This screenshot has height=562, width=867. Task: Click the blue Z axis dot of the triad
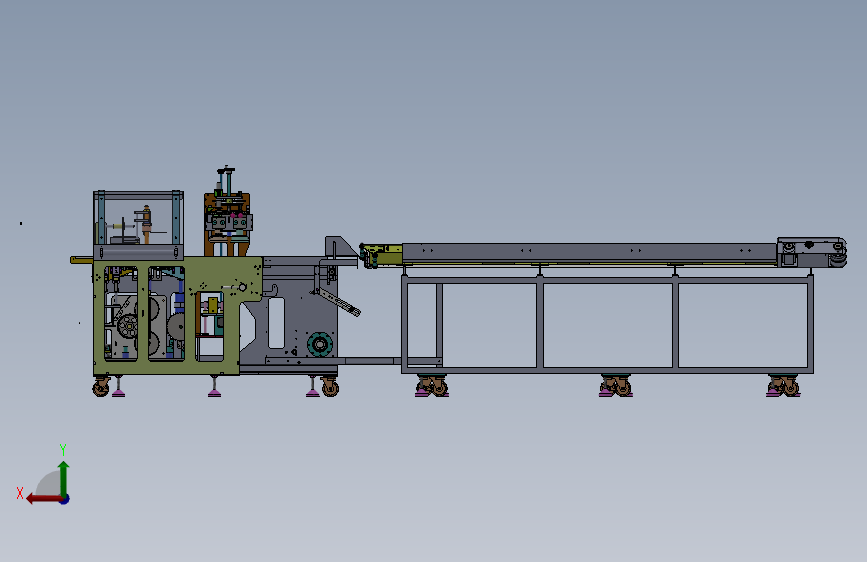tap(65, 499)
